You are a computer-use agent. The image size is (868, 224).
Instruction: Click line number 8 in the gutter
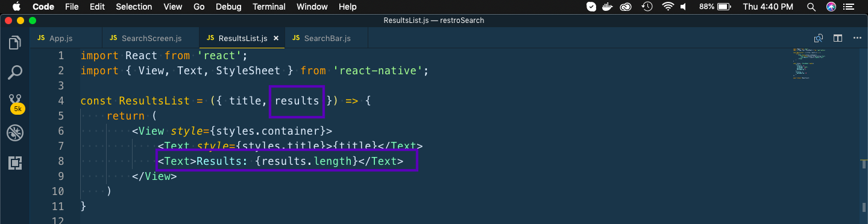pyautogui.click(x=61, y=161)
